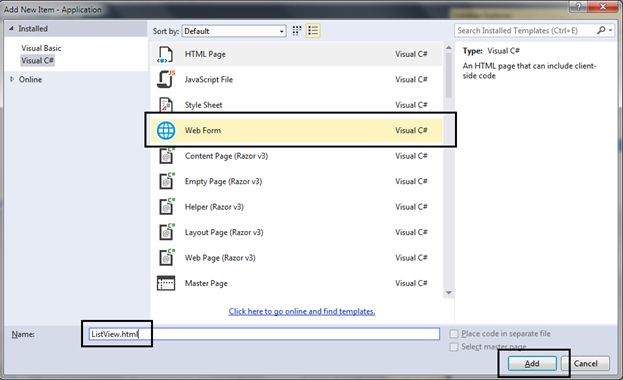Select the Helper (Razor v3) icon
The image size is (623, 380).
pyautogui.click(x=166, y=207)
